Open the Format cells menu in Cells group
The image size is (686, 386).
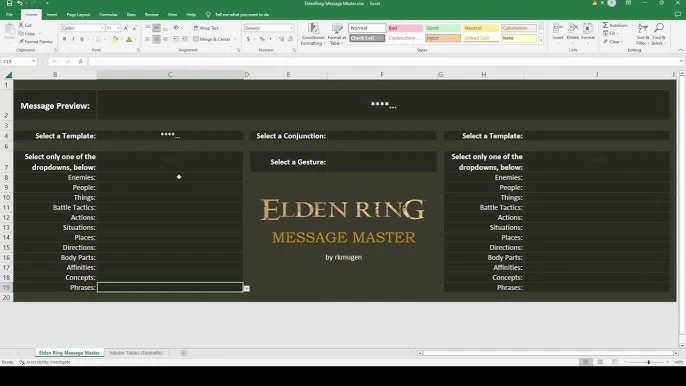click(x=588, y=32)
